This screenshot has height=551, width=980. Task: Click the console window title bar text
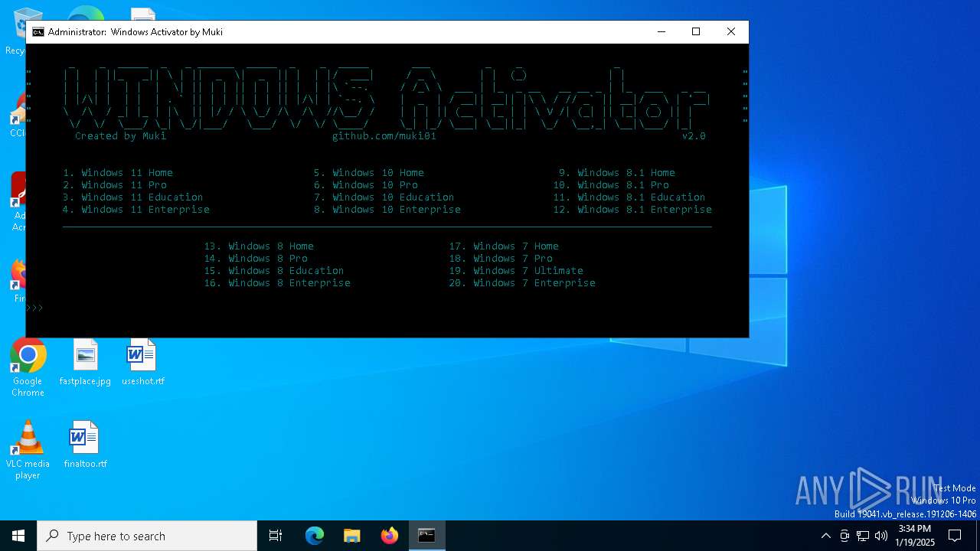point(136,32)
